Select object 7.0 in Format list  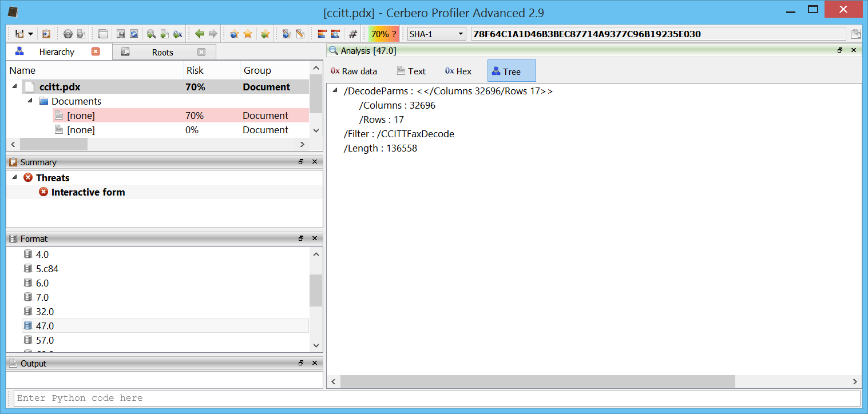click(42, 297)
